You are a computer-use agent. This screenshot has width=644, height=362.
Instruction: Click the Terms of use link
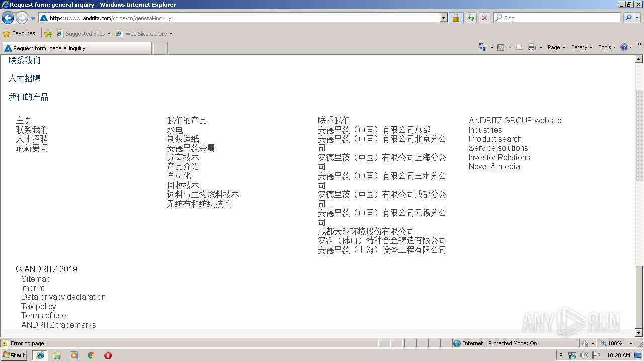[44, 315]
